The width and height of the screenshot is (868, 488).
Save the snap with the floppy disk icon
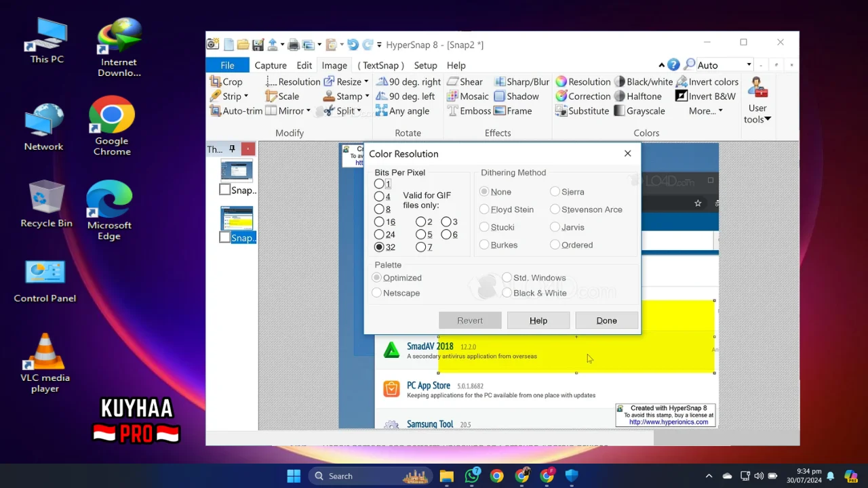258,45
